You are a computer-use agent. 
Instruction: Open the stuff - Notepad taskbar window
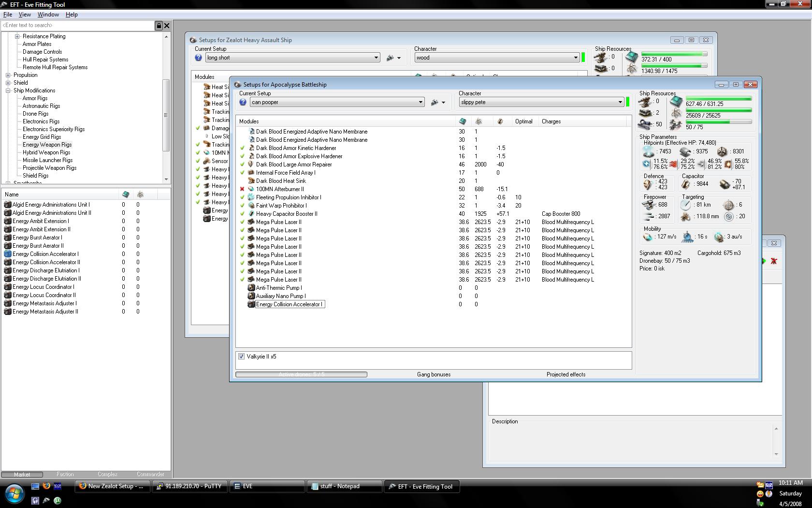[344, 486]
